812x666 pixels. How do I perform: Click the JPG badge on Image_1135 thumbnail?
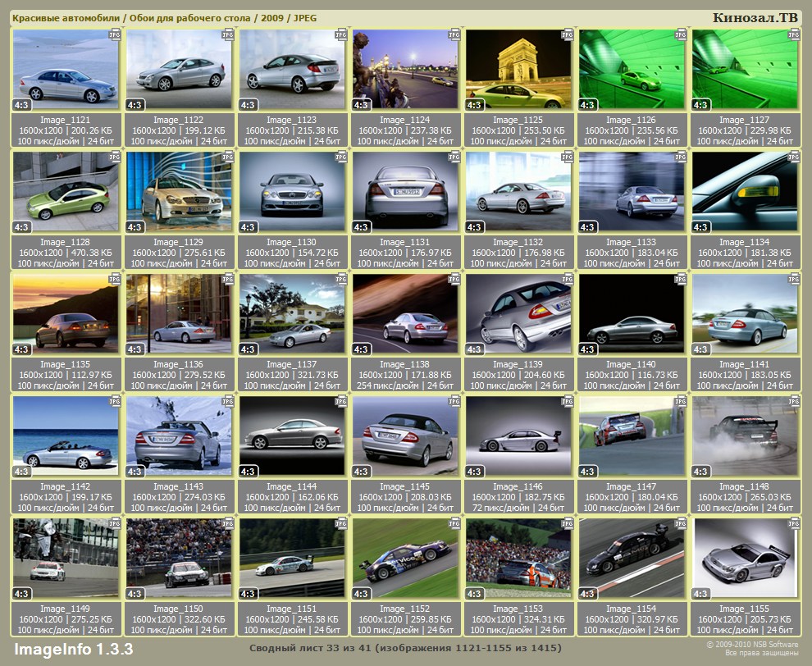click(x=115, y=279)
